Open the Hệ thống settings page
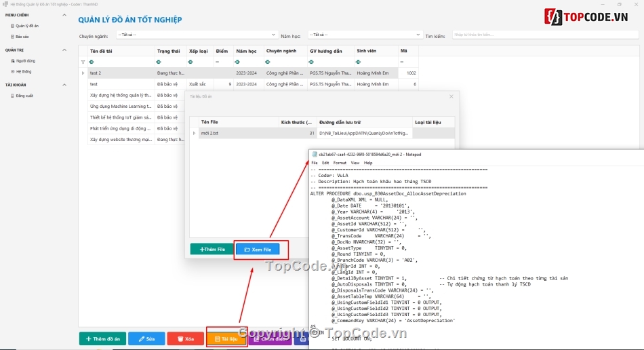The width and height of the screenshot is (644, 350). (24, 71)
